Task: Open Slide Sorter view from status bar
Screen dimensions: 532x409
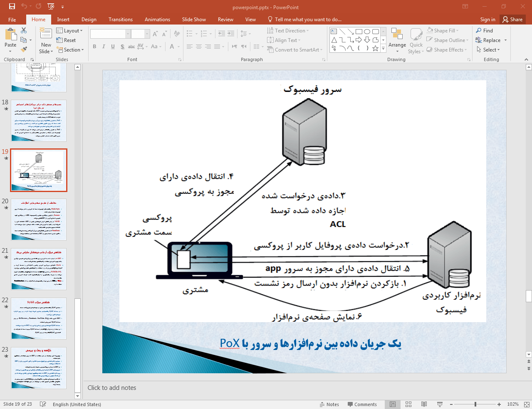Action: tap(408, 404)
